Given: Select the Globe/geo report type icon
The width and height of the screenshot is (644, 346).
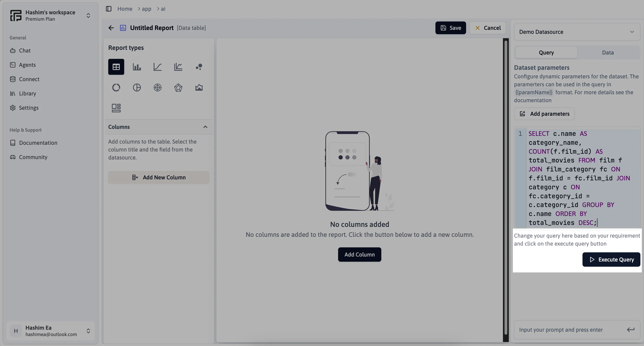Looking at the screenshot, I should (x=157, y=87).
